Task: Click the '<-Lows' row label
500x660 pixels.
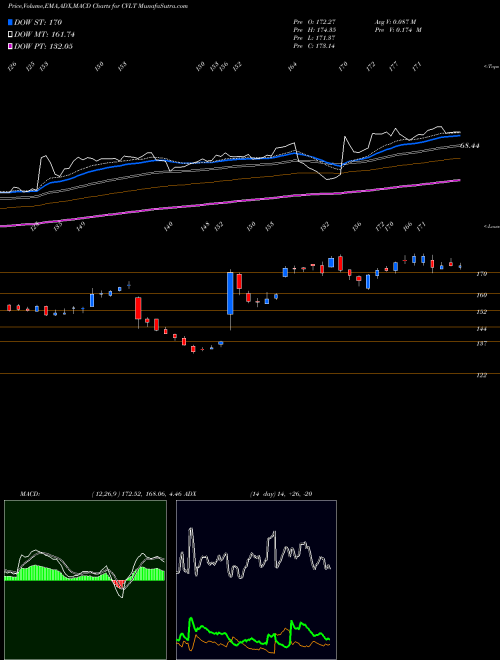Action: (491, 226)
